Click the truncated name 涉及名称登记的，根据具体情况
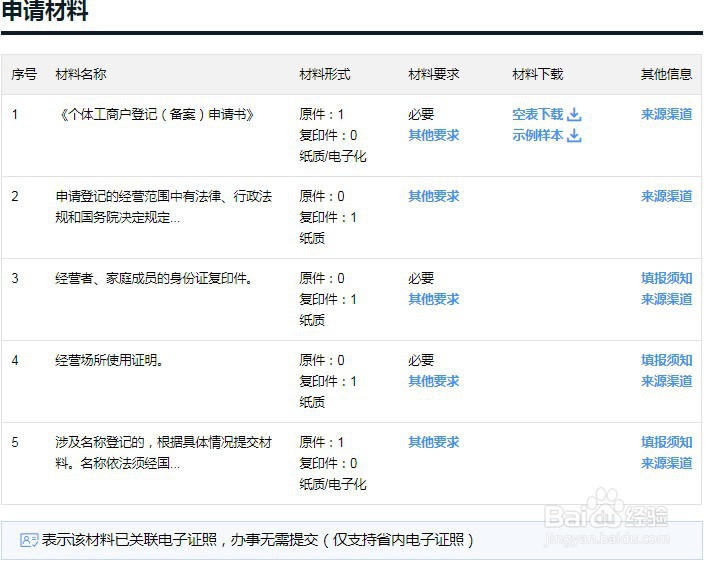The image size is (710, 564). click(x=163, y=453)
